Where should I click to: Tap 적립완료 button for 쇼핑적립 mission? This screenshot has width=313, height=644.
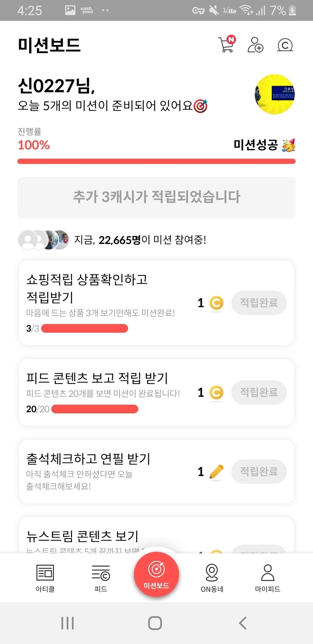pos(259,303)
